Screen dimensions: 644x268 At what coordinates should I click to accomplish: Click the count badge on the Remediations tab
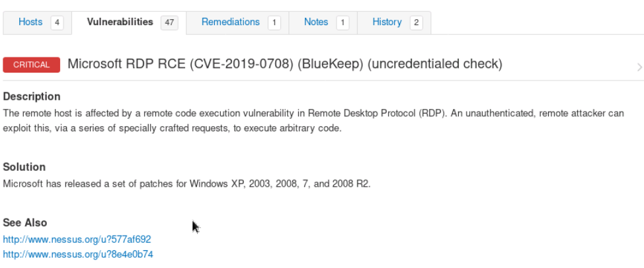[274, 22]
